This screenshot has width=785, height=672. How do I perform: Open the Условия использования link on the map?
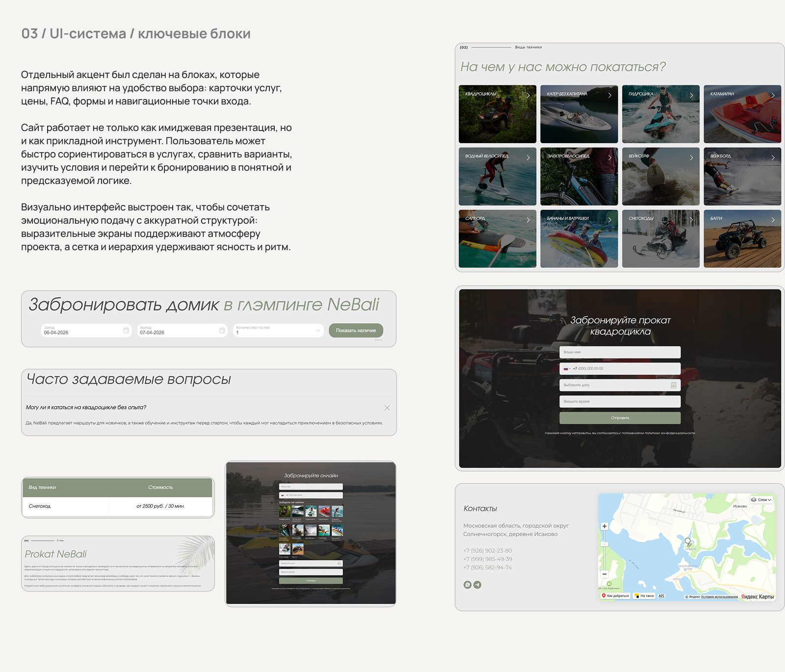719,597
